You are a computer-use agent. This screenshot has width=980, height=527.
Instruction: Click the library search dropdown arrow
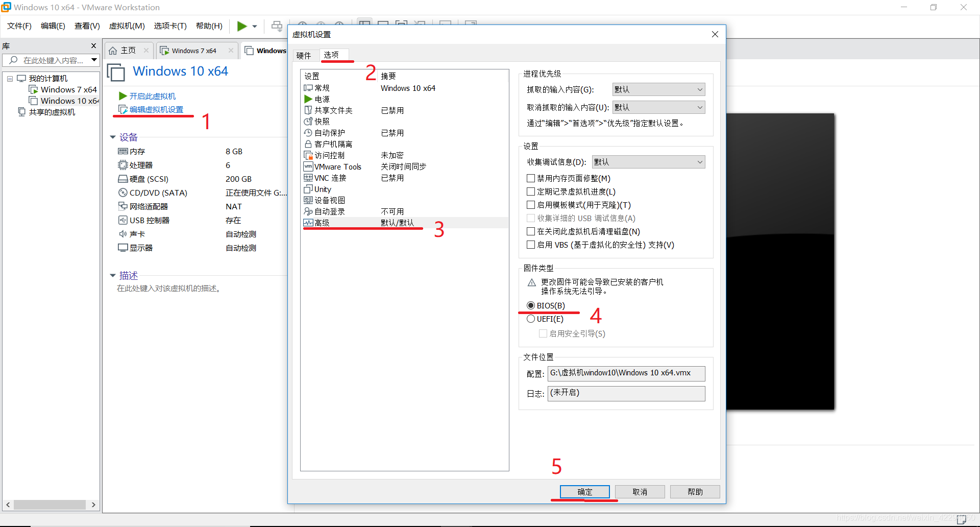click(x=94, y=60)
